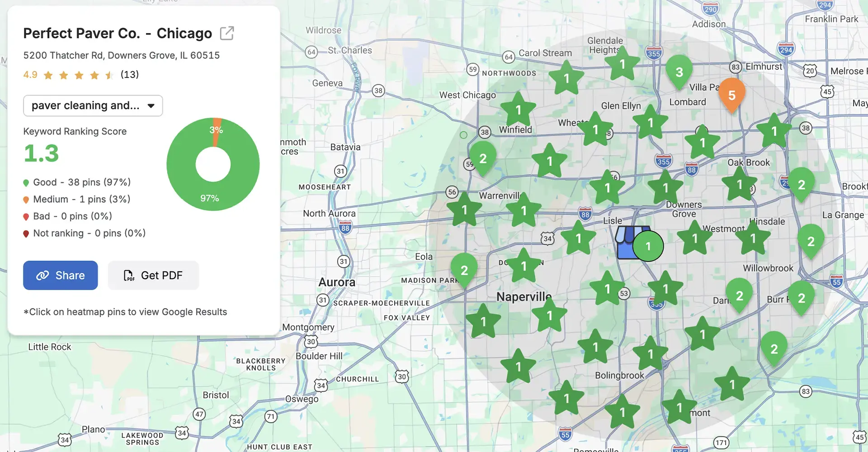Click the Geneva label on map
868x452 pixels.
tap(327, 83)
